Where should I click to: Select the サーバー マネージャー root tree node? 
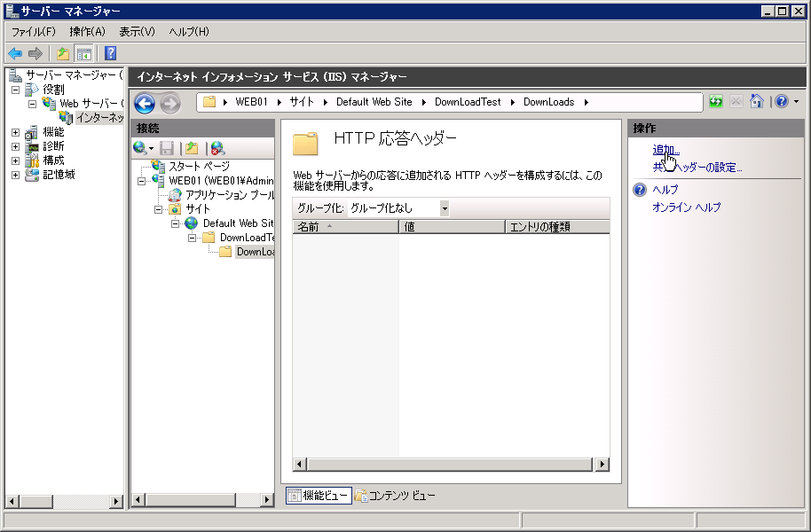coord(74,75)
